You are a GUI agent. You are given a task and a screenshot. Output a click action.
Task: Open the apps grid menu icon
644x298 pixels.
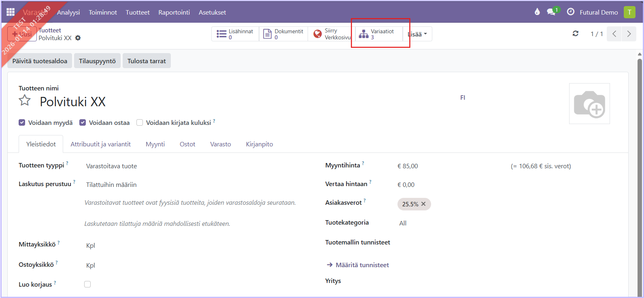11,12
